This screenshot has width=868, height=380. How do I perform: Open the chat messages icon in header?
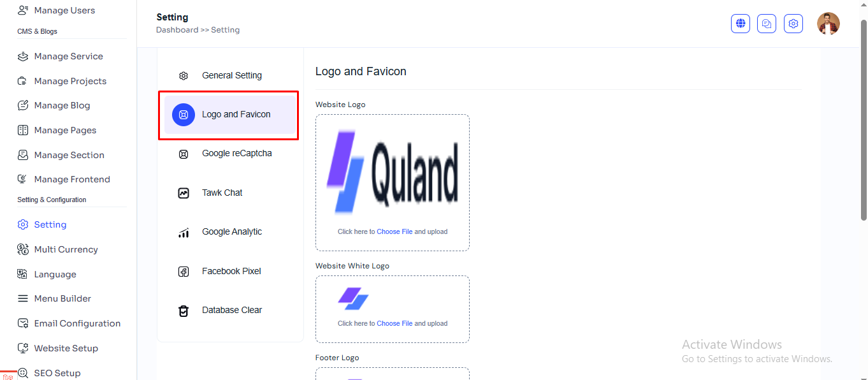pos(767,24)
